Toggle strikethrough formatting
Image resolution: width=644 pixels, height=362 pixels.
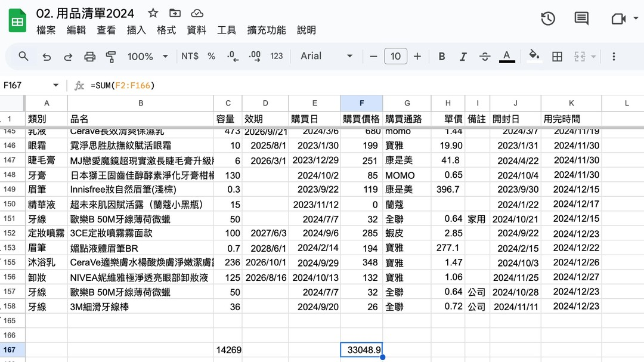click(485, 57)
